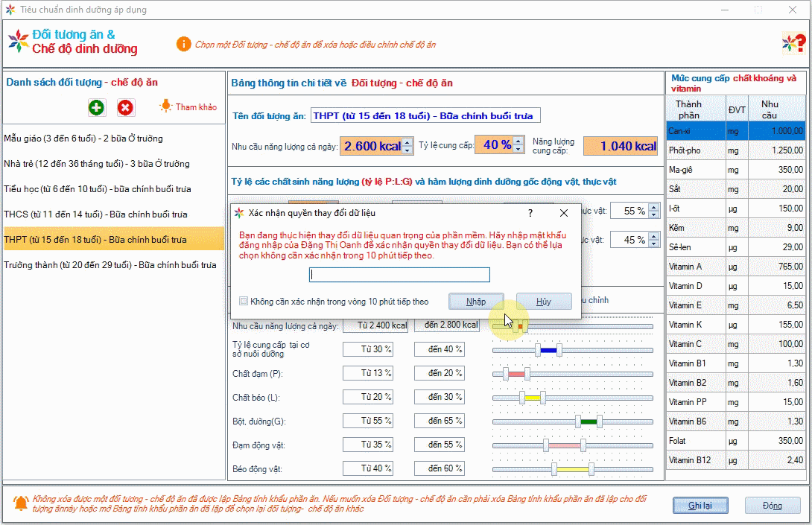
Task: Click the red delete object icon
Action: [x=126, y=108]
